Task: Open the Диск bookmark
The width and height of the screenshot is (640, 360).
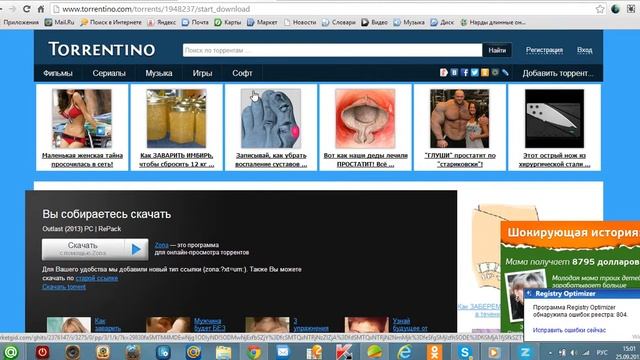Action: [x=442, y=22]
